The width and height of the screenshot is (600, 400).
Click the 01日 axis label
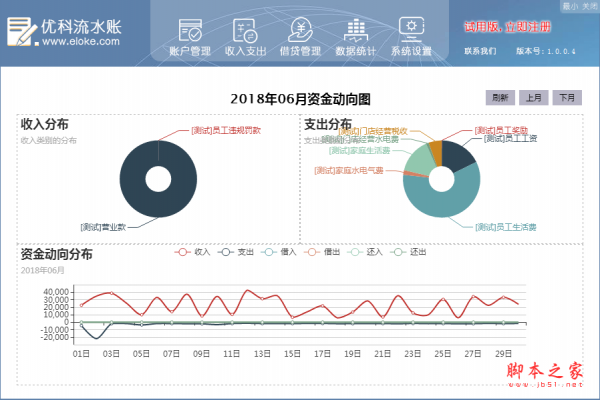coord(81,354)
